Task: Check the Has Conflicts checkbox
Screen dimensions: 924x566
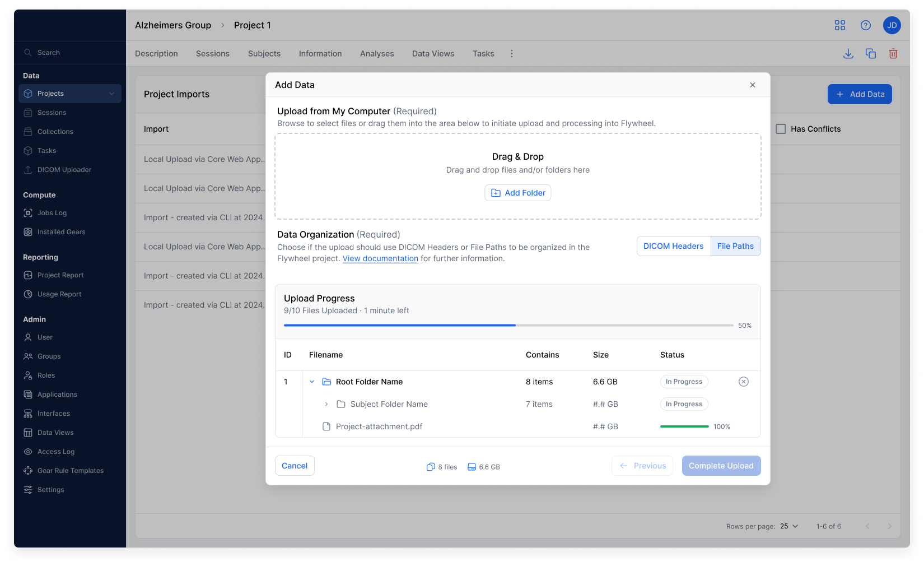Action: click(781, 129)
